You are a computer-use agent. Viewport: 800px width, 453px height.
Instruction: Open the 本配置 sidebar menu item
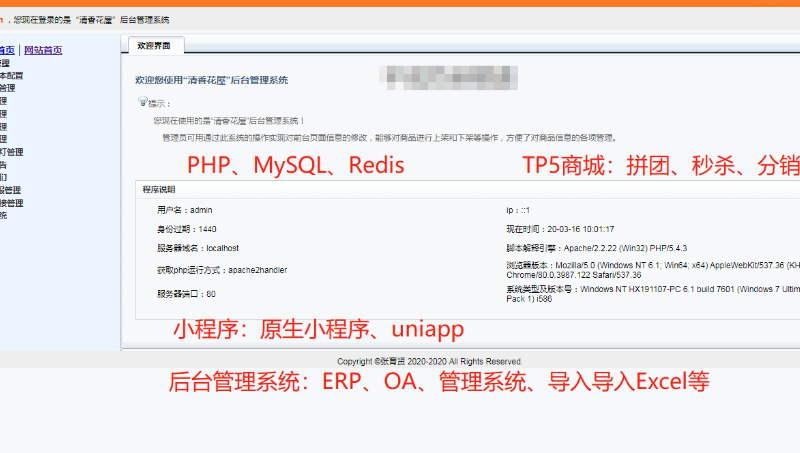11,76
